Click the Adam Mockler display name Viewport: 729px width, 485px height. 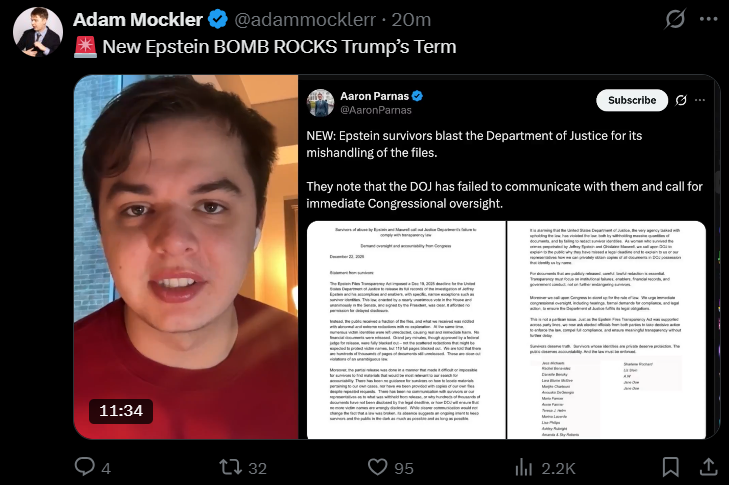click(138, 20)
